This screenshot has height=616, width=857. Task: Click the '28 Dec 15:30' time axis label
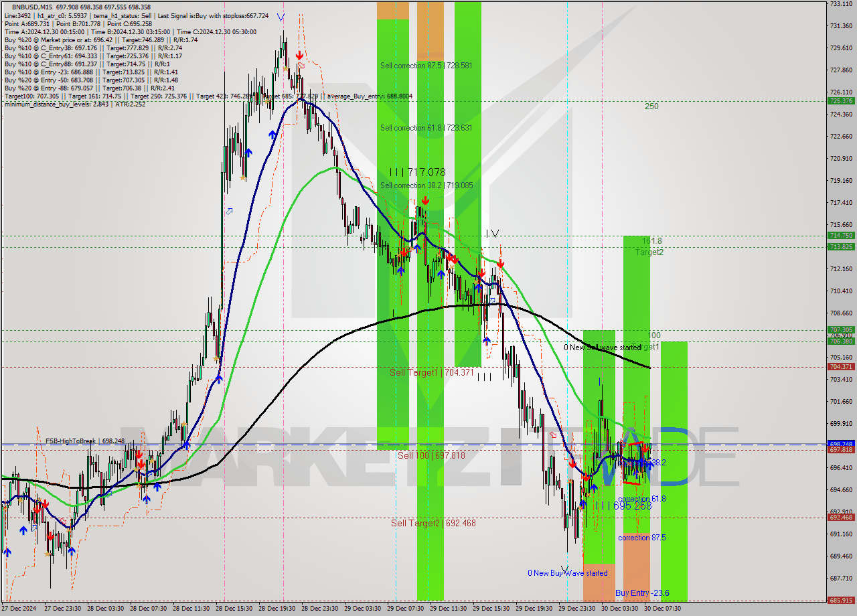pyautogui.click(x=234, y=609)
